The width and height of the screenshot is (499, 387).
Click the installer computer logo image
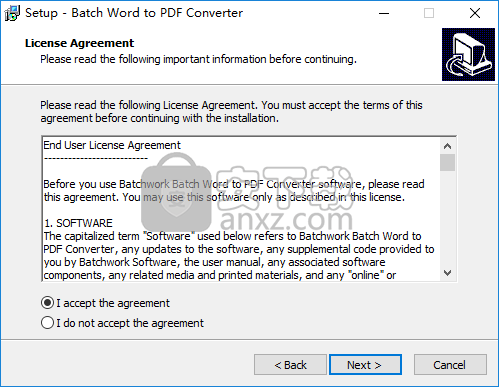[x=468, y=54]
